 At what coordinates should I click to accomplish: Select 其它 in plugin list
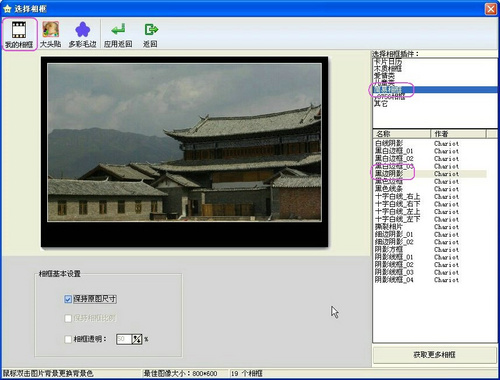[381, 104]
